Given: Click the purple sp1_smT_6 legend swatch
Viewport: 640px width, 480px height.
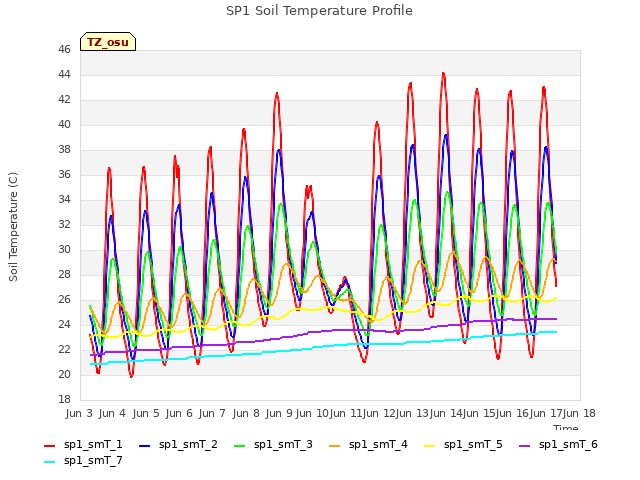Looking at the screenshot, I should (524, 446).
